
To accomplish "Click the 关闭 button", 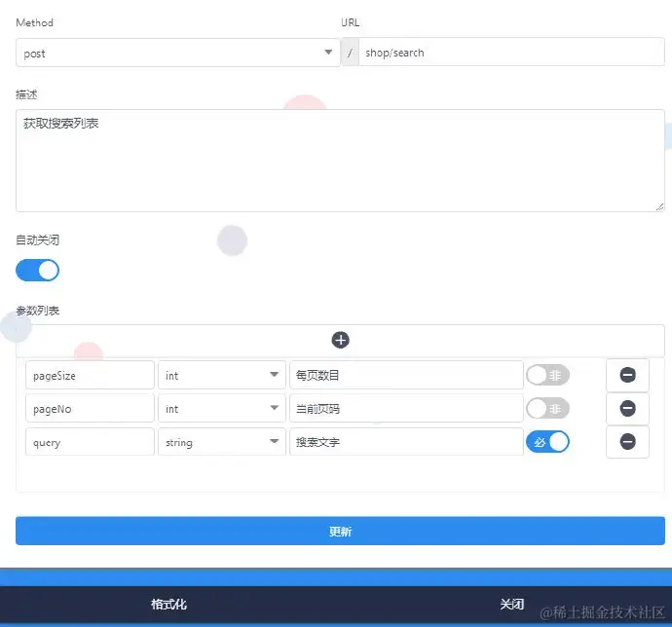I will (x=511, y=605).
